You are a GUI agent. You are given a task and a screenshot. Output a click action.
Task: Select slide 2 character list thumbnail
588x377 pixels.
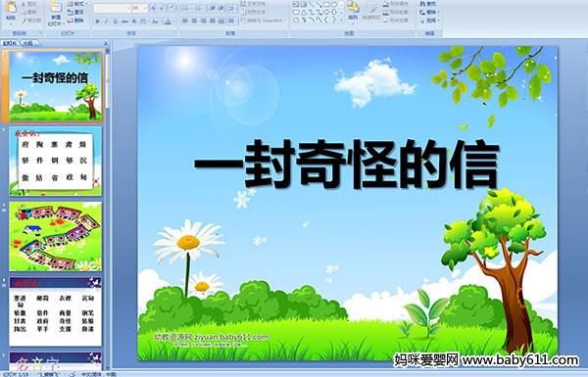56,162
